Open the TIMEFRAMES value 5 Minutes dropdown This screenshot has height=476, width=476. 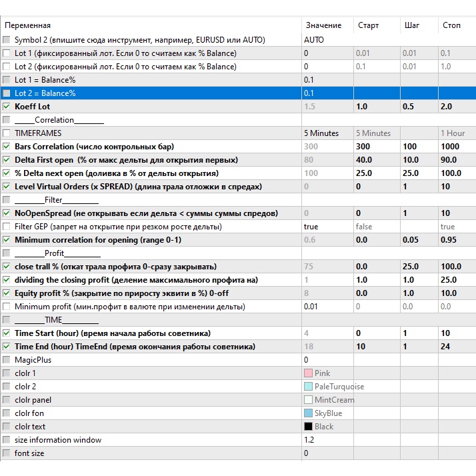tap(327, 133)
